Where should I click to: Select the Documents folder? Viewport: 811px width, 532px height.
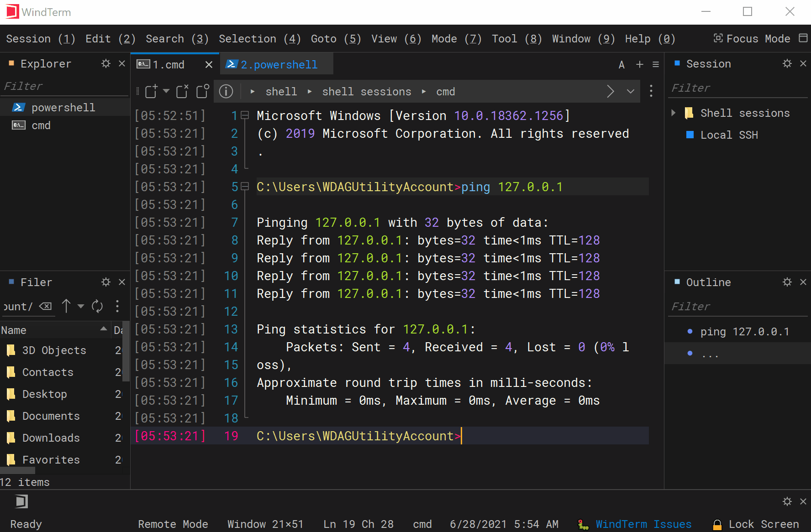(x=62, y=416)
